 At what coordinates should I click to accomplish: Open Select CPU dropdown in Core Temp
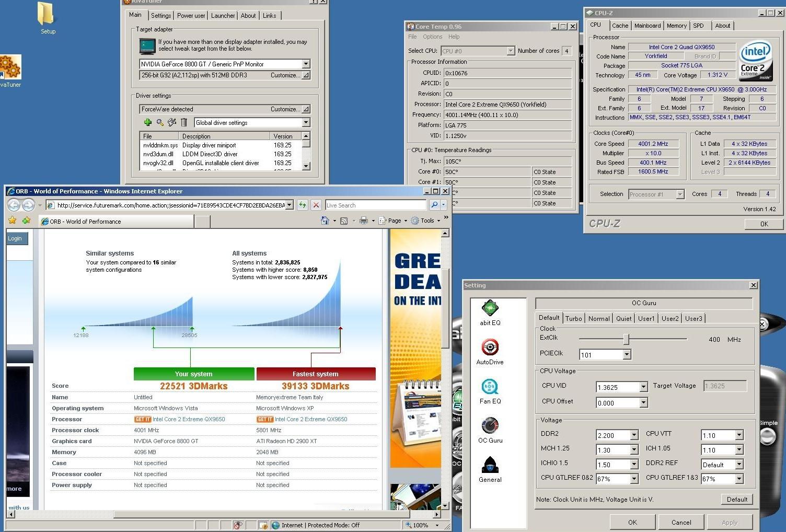pyautogui.click(x=511, y=51)
